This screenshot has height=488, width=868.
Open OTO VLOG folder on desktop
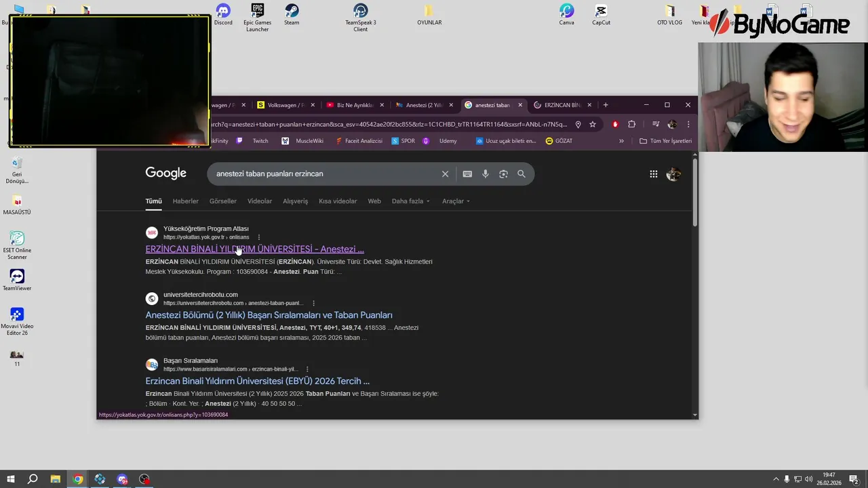[670, 14]
